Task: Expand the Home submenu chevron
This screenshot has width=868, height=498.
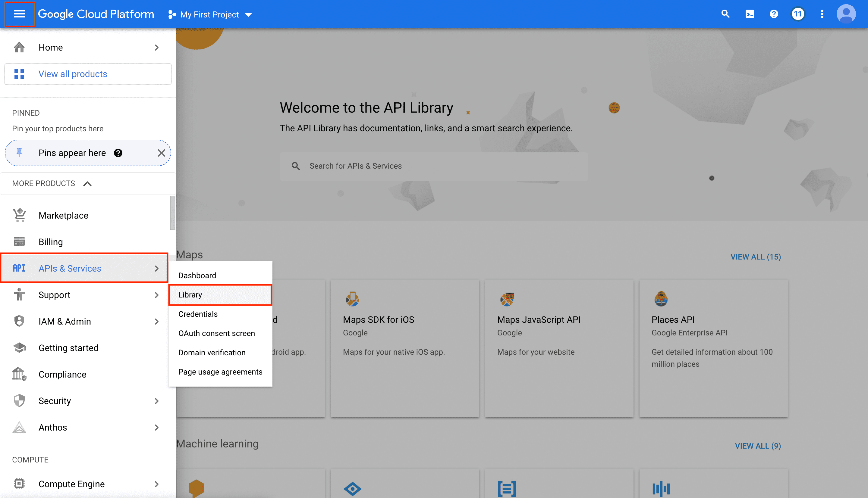Action: (156, 47)
